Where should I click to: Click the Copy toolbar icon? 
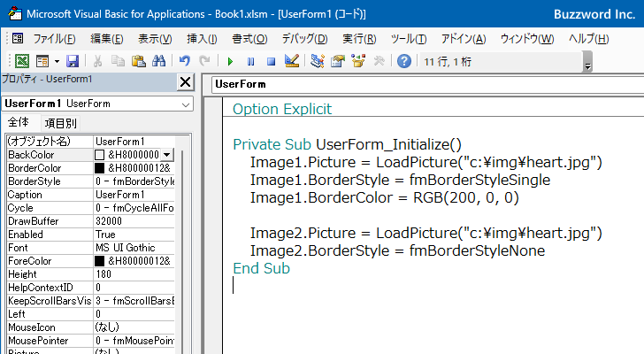point(118,62)
